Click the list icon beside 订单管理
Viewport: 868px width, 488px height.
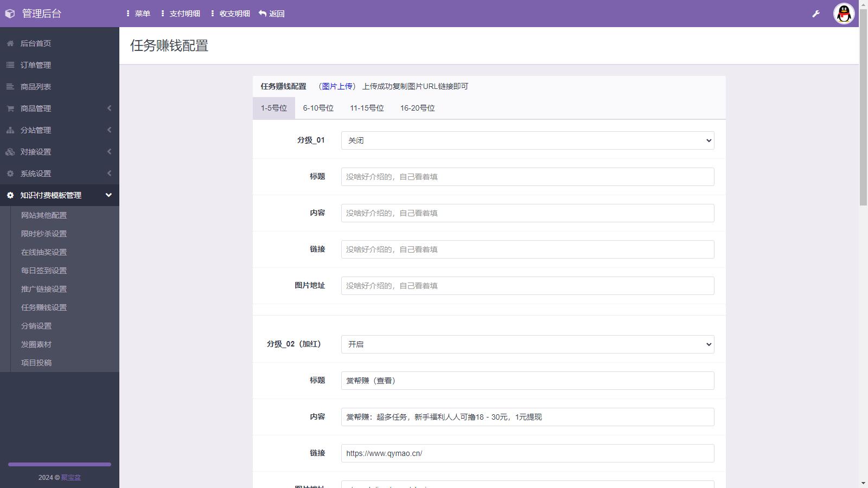pos(10,65)
